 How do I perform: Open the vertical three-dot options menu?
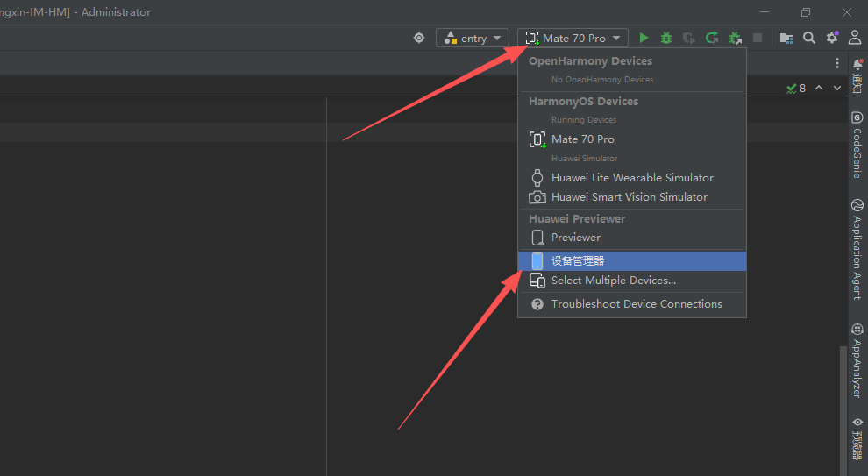[837, 63]
